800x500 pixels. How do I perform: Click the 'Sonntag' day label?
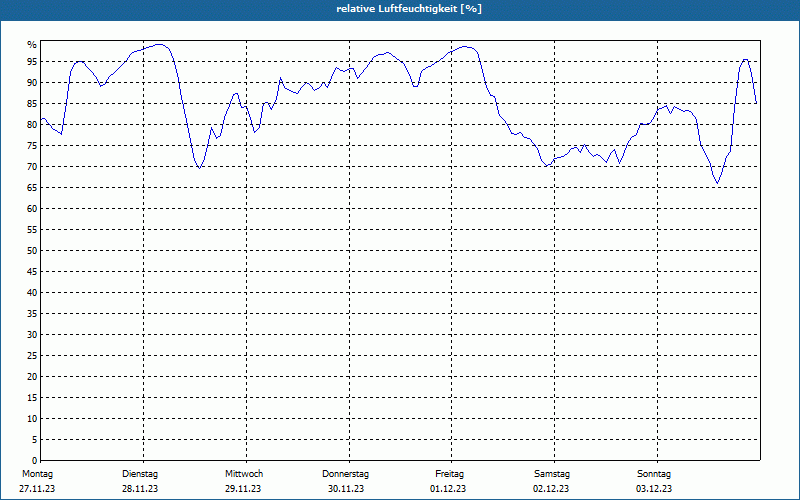click(654, 474)
